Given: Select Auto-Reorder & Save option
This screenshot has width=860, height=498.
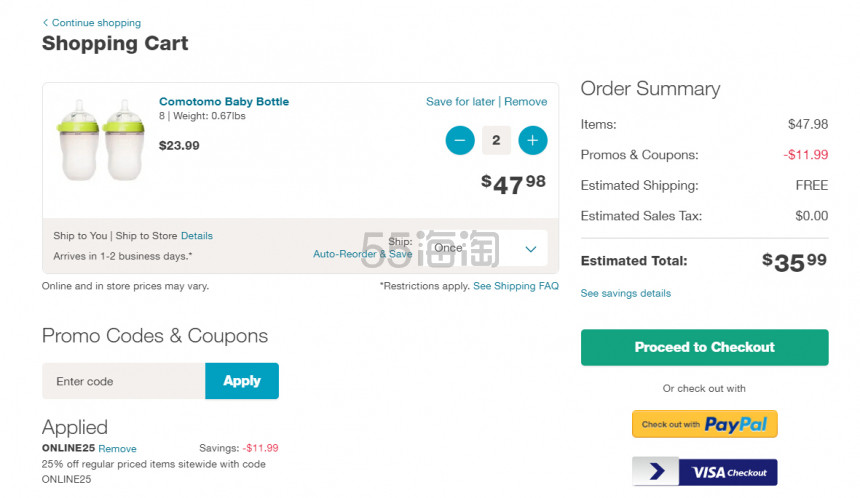Looking at the screenshot, I should point(363,254).
